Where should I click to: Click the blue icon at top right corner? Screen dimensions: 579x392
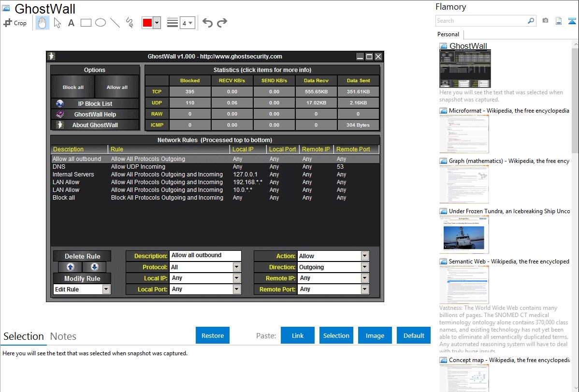tap(572, 21)
